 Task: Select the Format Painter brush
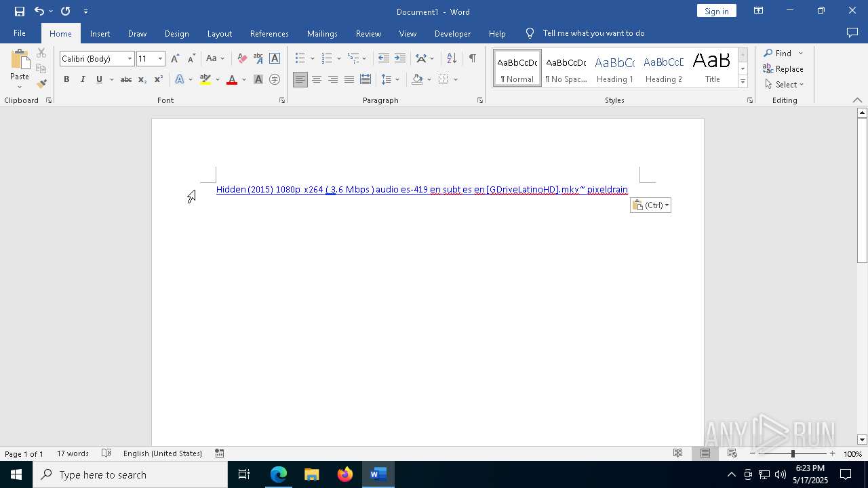41,84
